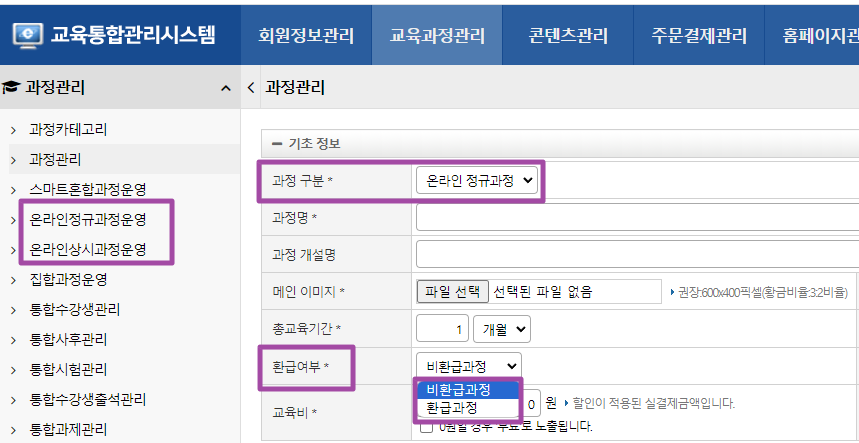
Task: Collapse the 기초 정보 section minus icon
Action: click(x=276, y=144)
